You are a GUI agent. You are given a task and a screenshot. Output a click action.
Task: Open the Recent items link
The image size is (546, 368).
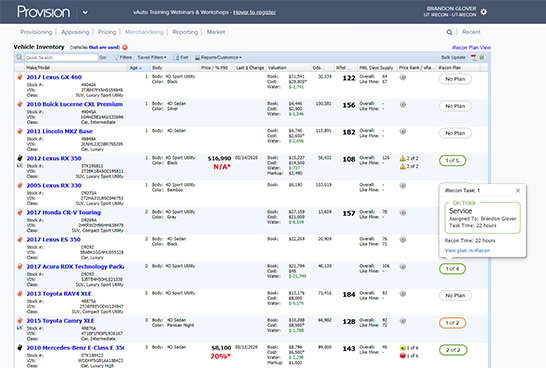pyautogui.click(x=471, y=32)
